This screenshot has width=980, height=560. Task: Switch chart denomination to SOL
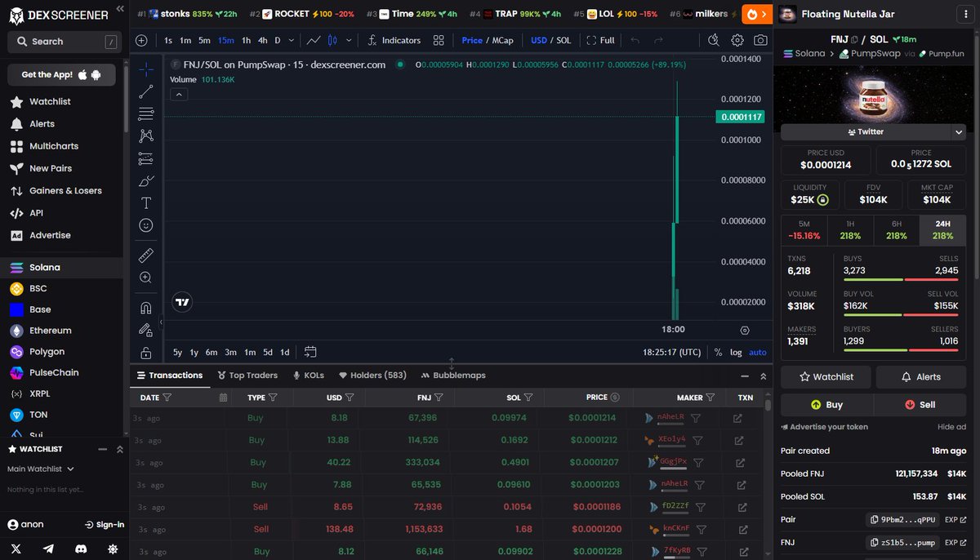pyautogui.click(x=563, y=40)
